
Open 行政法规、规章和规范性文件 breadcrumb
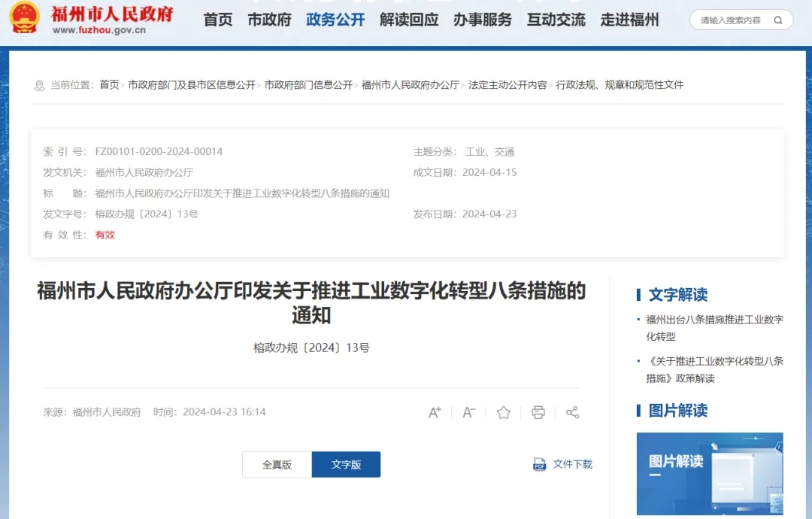pos(620,85)
